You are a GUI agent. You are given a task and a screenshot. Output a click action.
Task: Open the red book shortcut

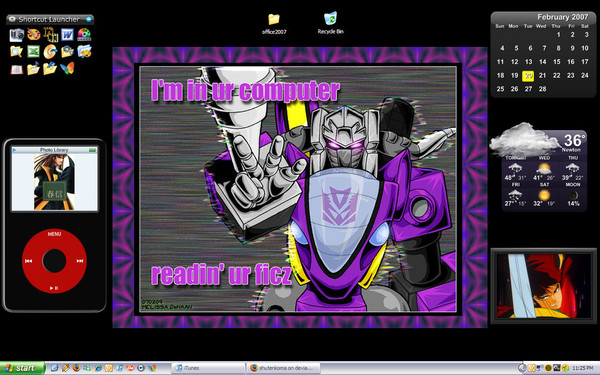click(x=16, y=69)
